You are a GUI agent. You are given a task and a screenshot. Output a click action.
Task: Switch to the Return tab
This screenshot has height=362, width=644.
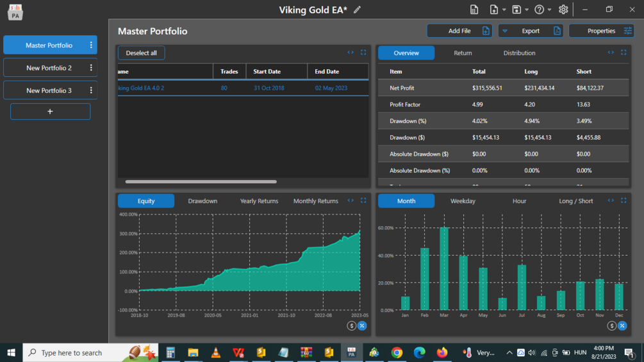click(x=463, y=53)
